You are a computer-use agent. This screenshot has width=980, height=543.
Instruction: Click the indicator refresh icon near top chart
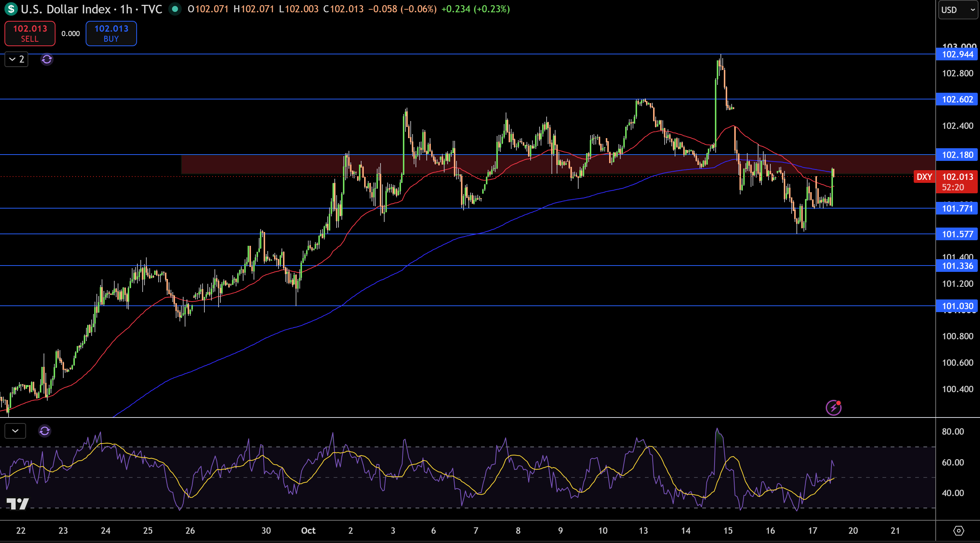(x=47, y=59)
